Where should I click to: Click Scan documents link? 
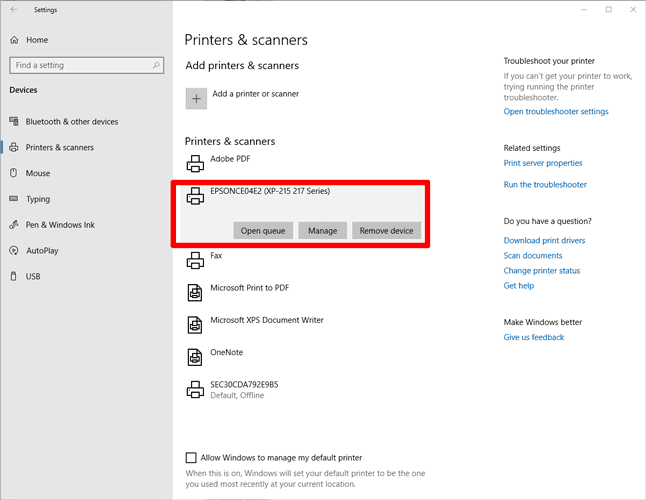click(533, 255)
